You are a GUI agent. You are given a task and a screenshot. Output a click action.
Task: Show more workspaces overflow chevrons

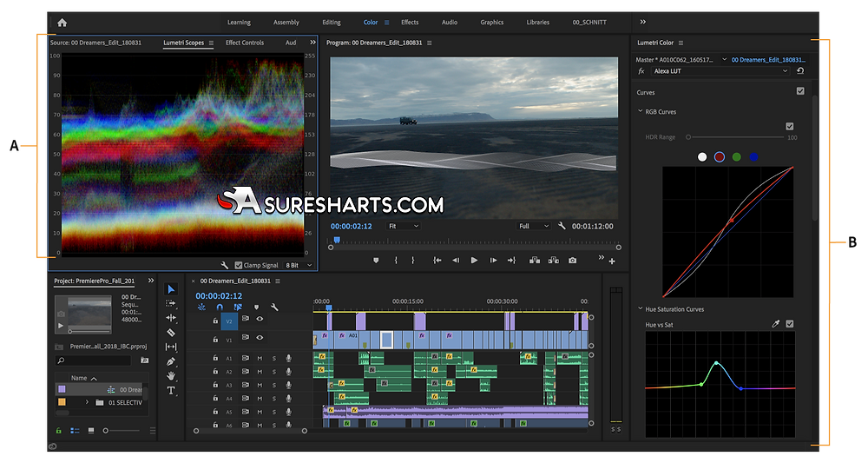pyautogui.click(x=642, y=23)
